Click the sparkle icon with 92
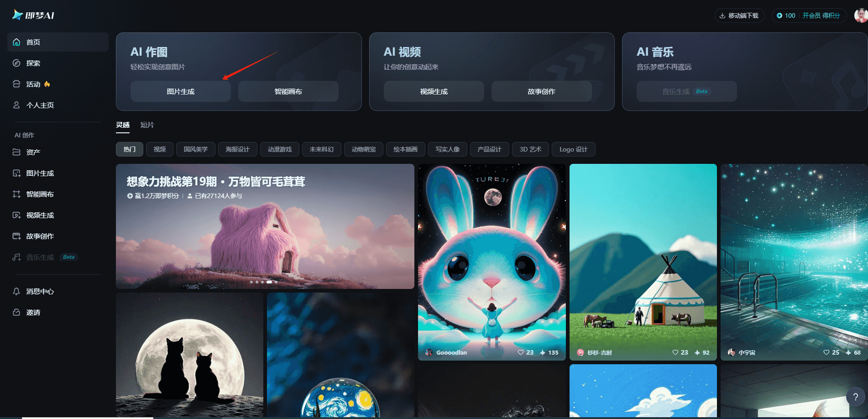Viewport: 868px width, 419px height. 697,352
